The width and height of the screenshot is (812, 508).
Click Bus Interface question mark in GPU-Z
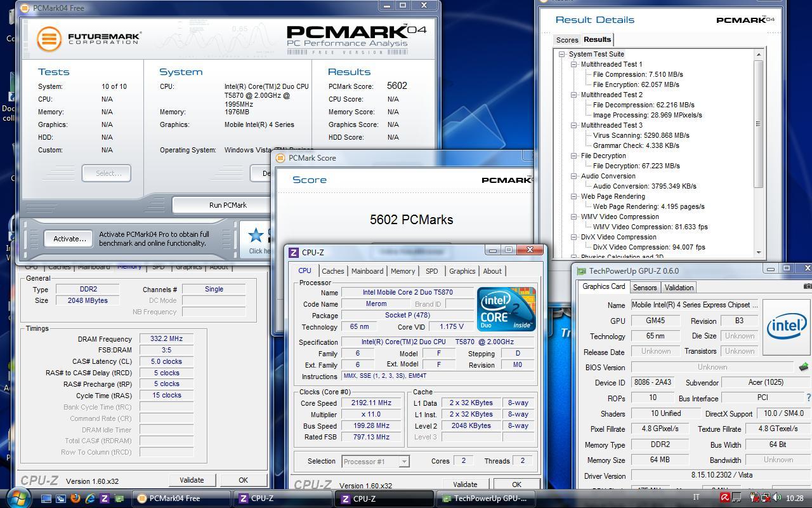(808, 398)
